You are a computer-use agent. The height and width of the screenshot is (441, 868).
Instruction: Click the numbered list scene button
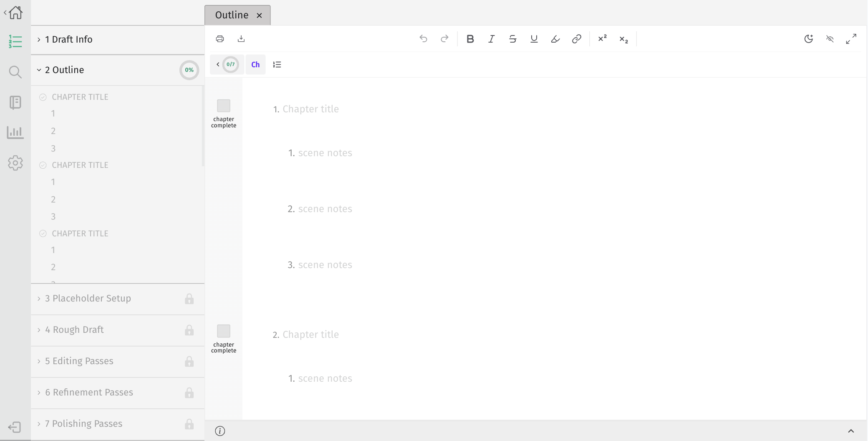pyautogui.click(x=277, y=65)
